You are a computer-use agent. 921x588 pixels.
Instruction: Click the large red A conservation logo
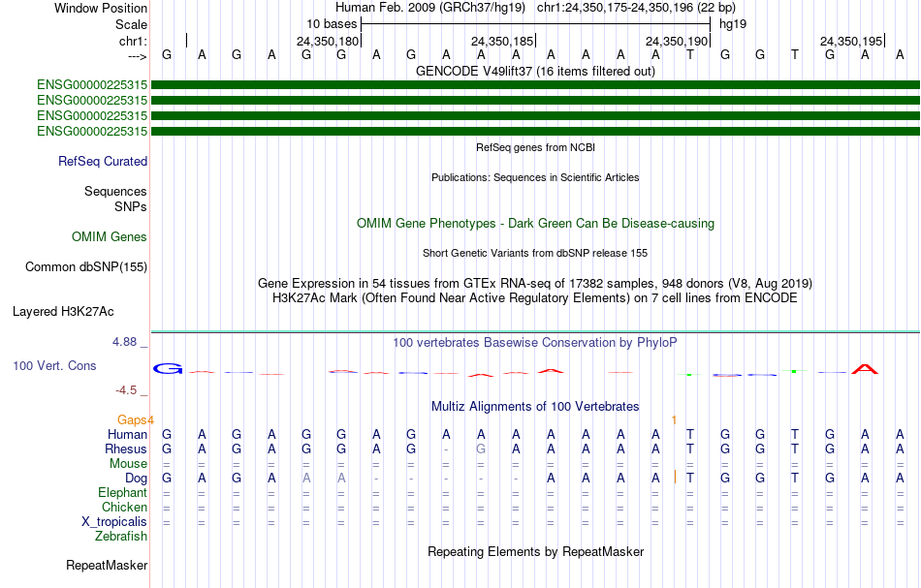click(865, 369)
